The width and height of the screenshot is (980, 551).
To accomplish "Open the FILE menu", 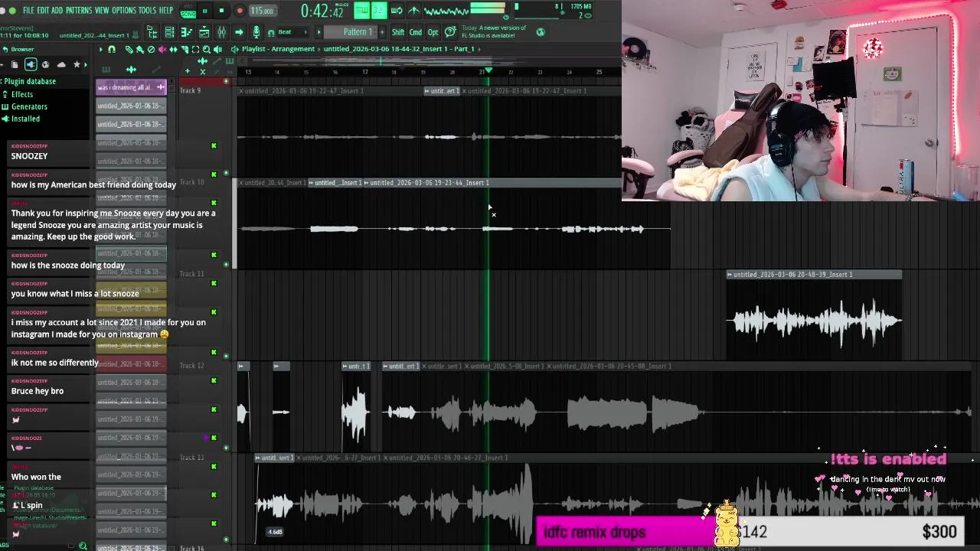I will (28, 11).
